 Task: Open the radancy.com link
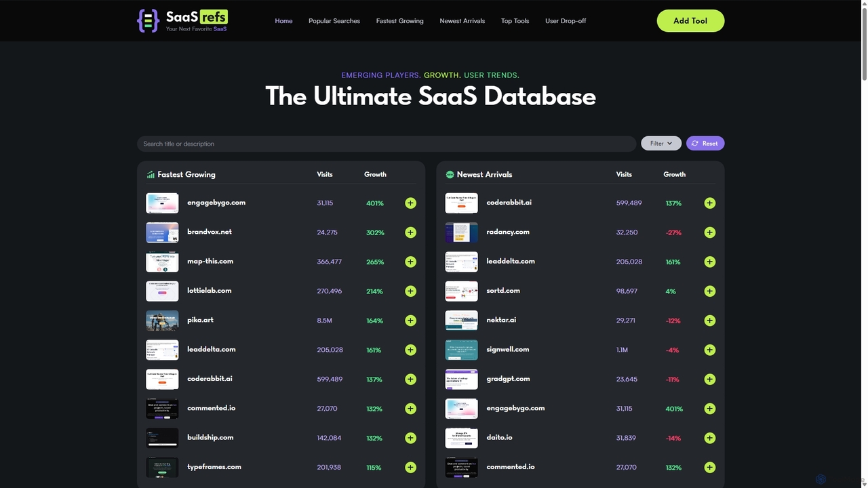click(508, 232)
